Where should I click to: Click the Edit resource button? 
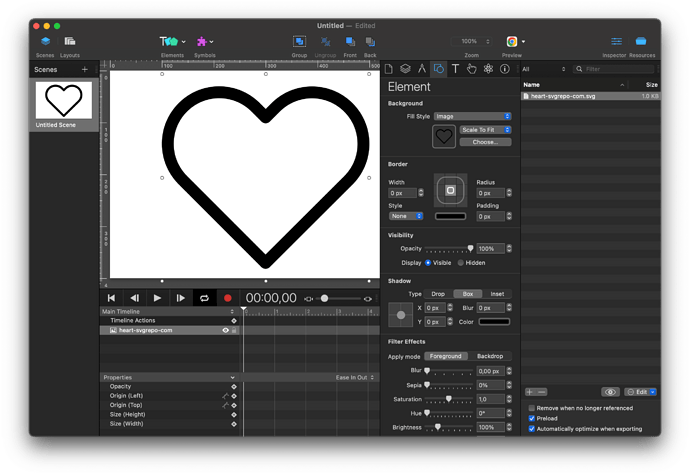click(641, 392)
